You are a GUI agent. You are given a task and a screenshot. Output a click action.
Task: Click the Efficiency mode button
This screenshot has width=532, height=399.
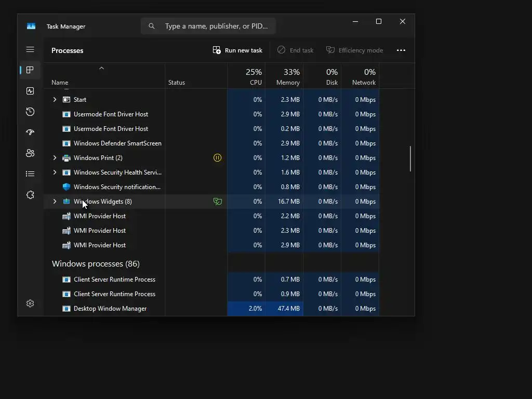pos(354,50)
